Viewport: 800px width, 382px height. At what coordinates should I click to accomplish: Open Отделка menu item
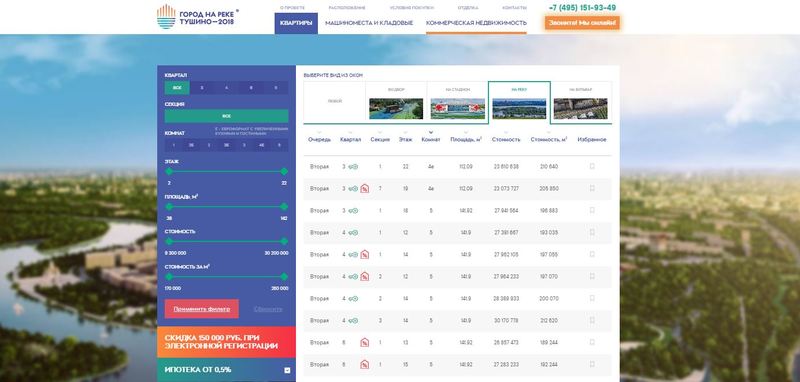[468, 8]
